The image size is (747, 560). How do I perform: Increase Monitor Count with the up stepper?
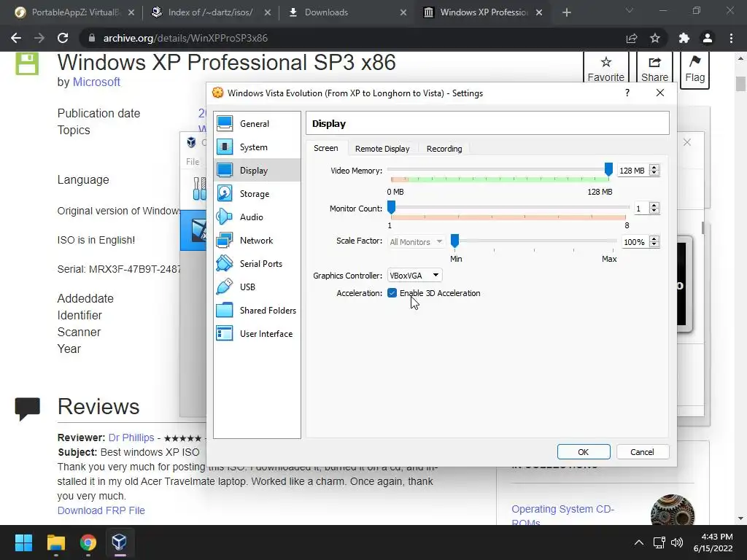tap(654, 205)
